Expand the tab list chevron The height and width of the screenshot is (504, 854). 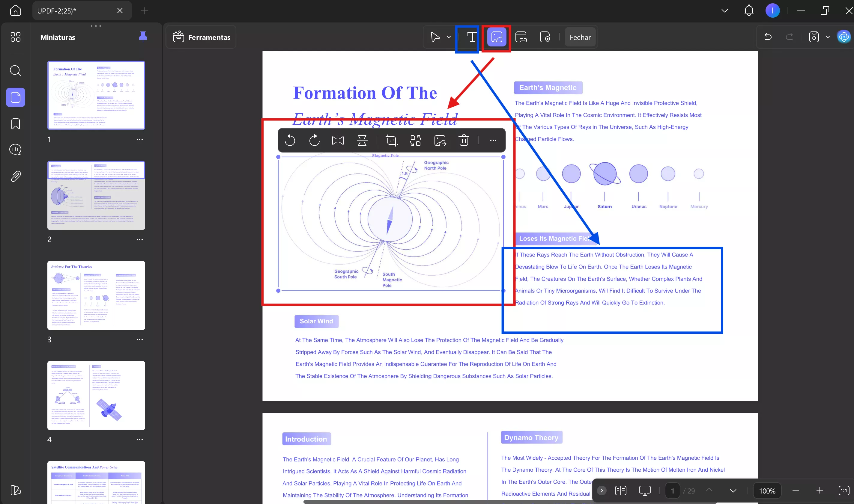(724, 11)
